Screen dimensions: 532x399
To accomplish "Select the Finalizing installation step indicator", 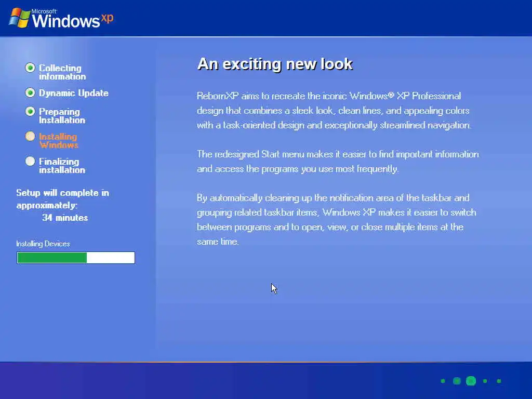I will (x=30, y=161).
